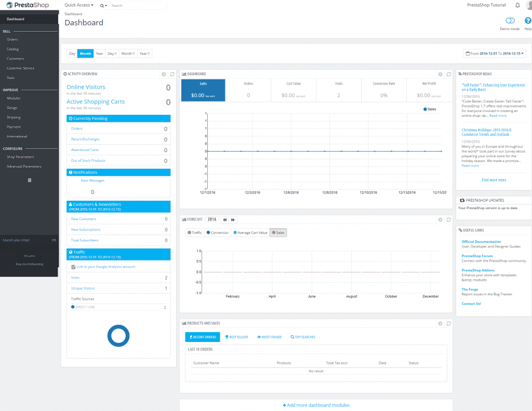Refresh the Dashboard panel with the circular arrow icon
The width and height of the screenshot is (532, 411).
click(x=449, y=74)
